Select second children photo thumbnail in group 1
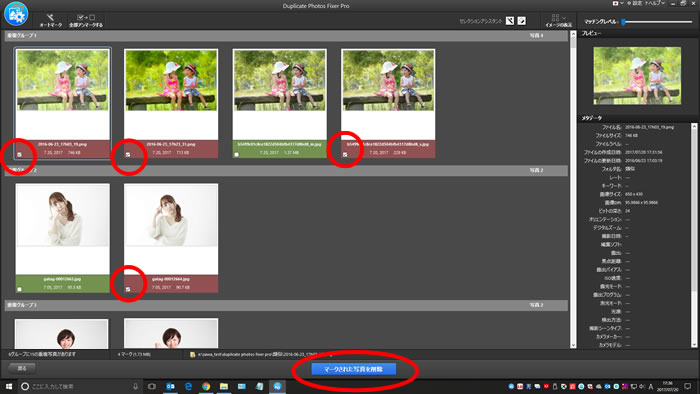 (x=171, y=80)
